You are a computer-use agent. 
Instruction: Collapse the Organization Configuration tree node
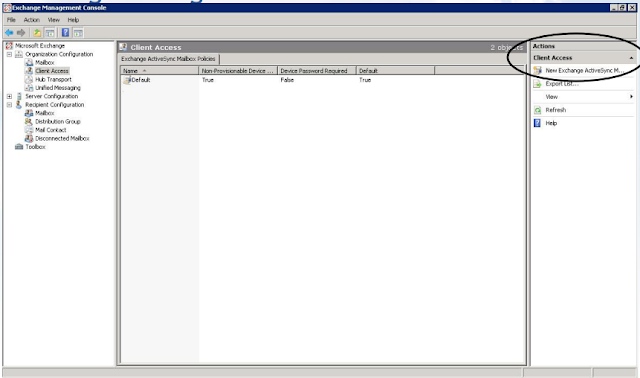point(9,54)
